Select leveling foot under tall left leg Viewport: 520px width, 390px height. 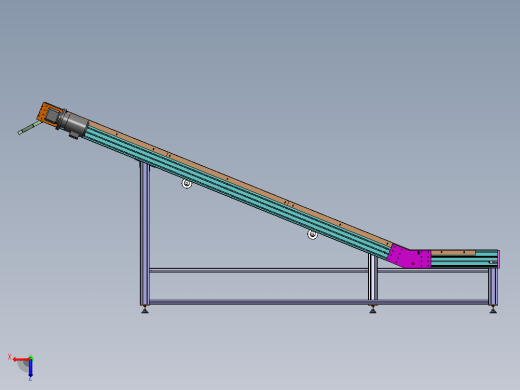(145, 310)
